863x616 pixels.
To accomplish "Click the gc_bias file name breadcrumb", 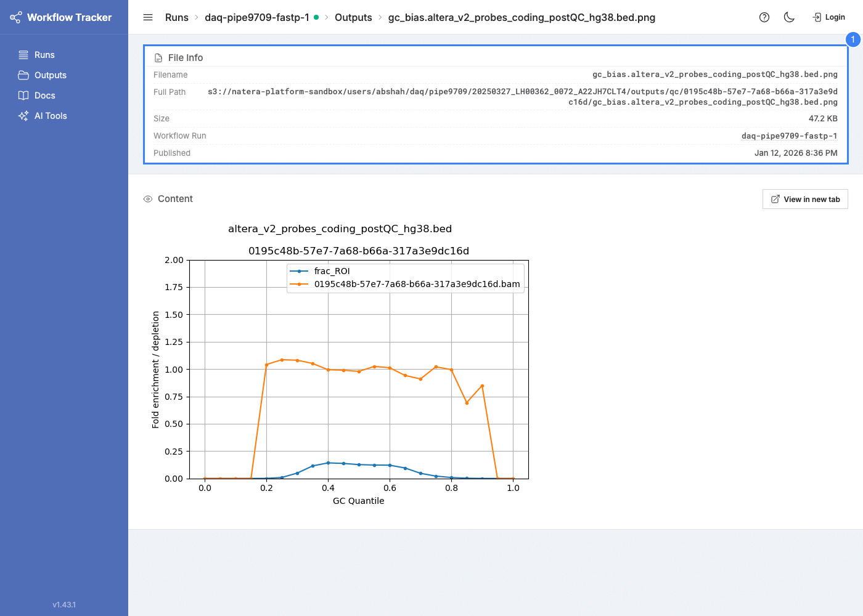I will [x=521, y=17].
